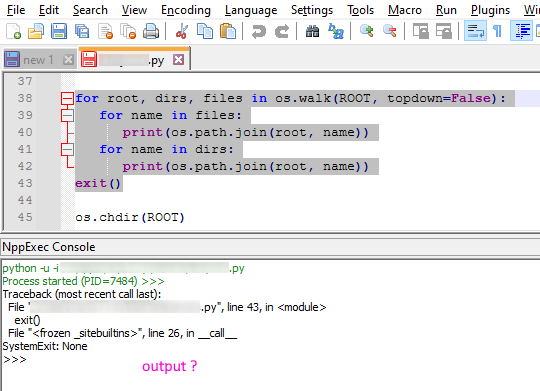Place cursor on exit() code line
Screen dimensions: 540x391
tap(98, 183)
